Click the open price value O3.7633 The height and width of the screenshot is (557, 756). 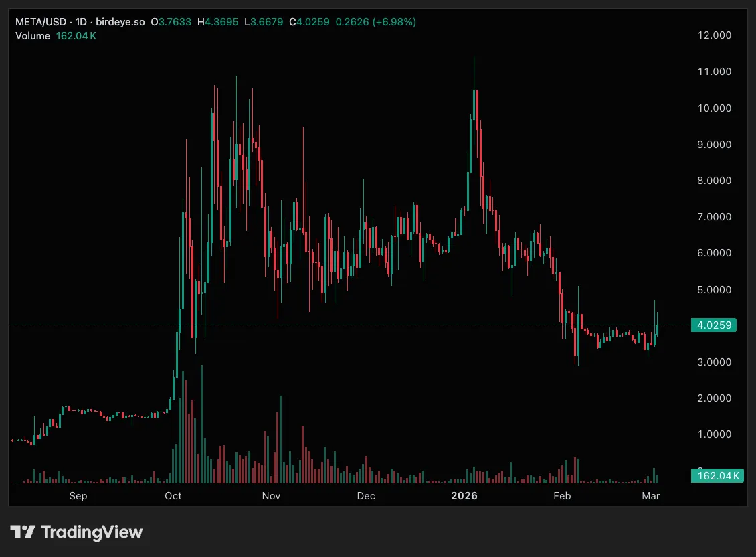tap(171, 22)
